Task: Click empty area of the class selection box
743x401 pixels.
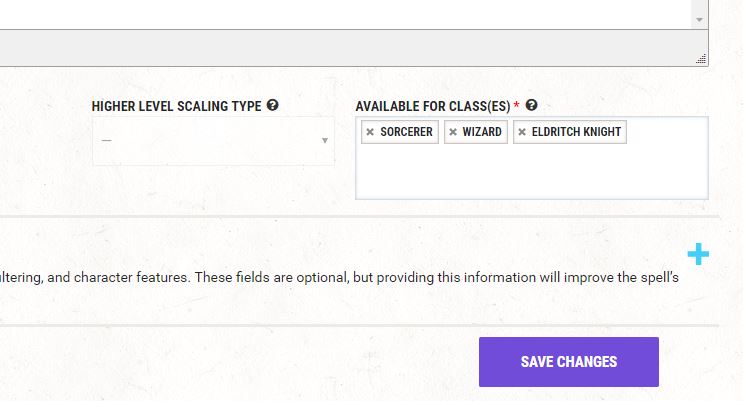Action: point(532,173)
